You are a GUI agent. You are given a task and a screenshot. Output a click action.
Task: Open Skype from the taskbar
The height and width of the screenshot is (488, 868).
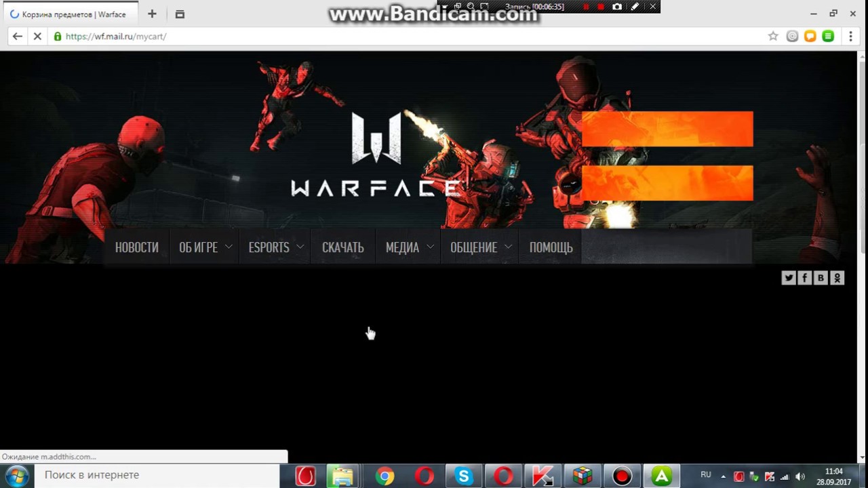tap(464, 476)
